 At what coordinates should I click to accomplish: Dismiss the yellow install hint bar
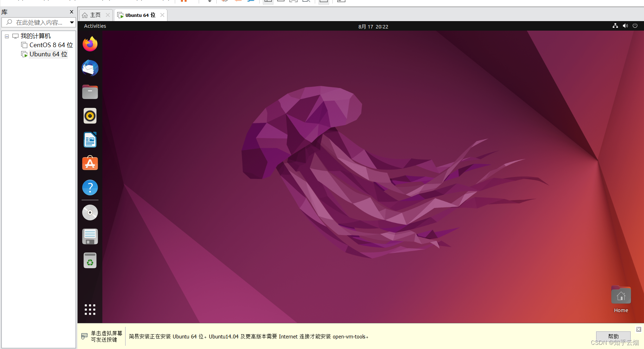639,329
